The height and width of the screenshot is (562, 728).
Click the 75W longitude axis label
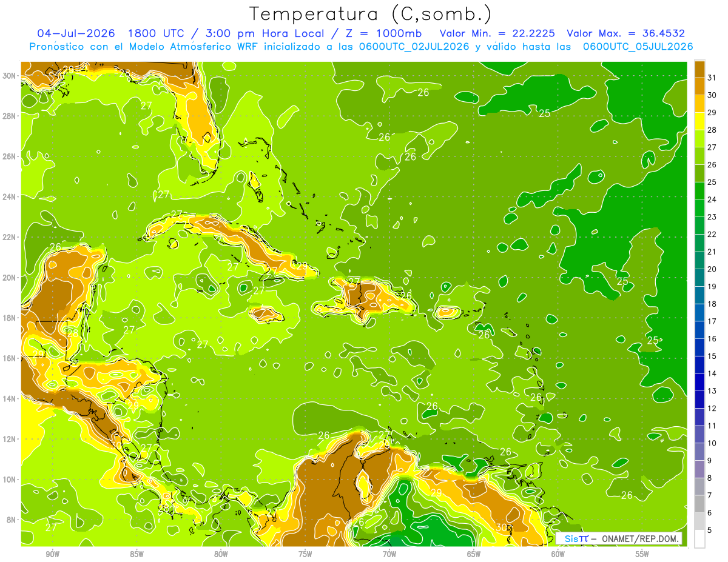coord(305,554)
